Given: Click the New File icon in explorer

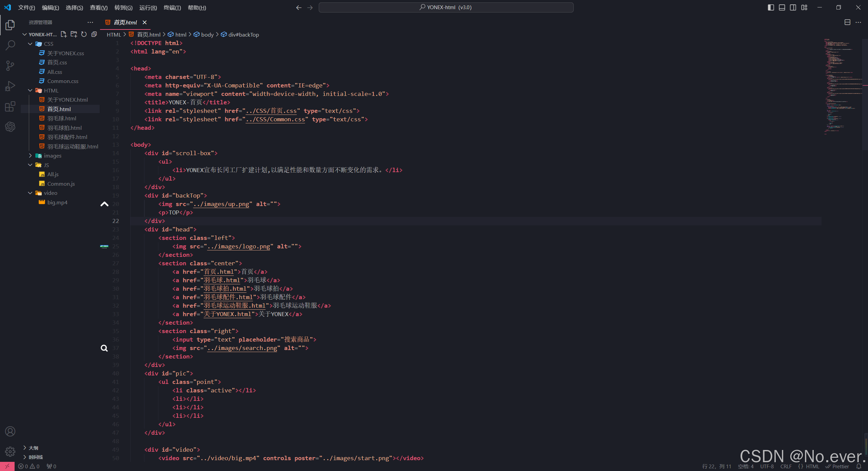Looking at the screenshot, I should tap(63, 34).
